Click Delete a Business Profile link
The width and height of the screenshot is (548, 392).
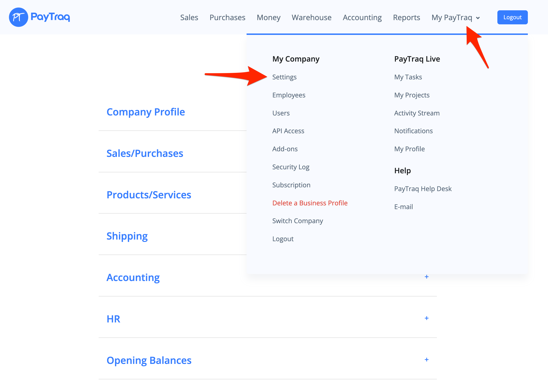pyautogui.click(x=310, y=203)
